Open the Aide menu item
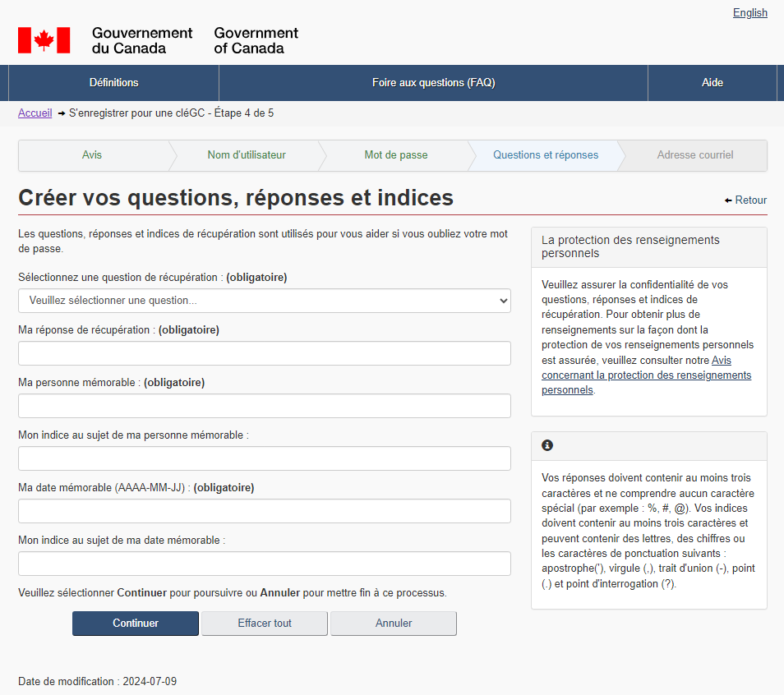784x695 pixels. pos(712,82)
